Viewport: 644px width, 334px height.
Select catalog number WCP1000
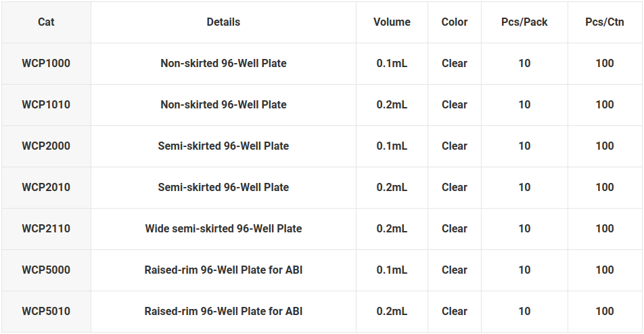(46, 64)
